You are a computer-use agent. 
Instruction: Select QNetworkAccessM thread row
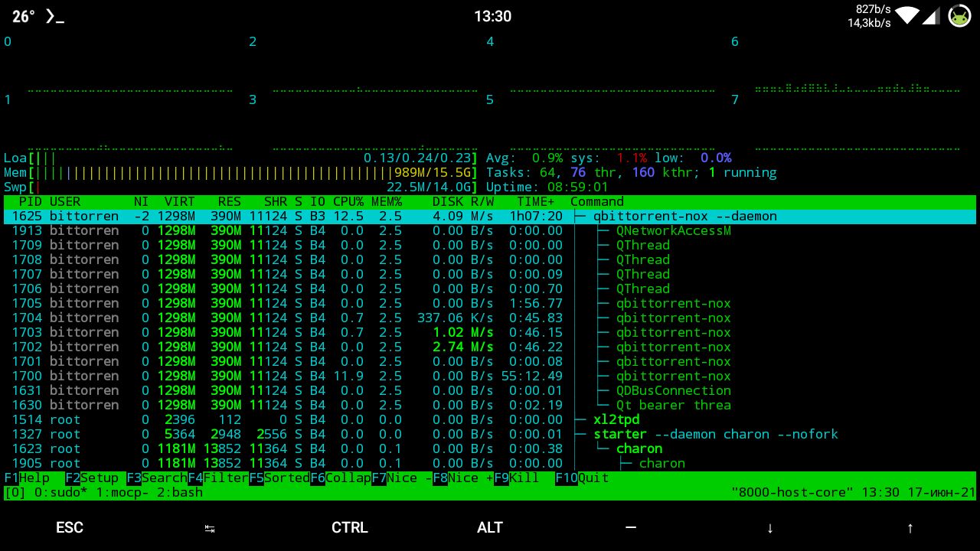click(x=490, y=230)
